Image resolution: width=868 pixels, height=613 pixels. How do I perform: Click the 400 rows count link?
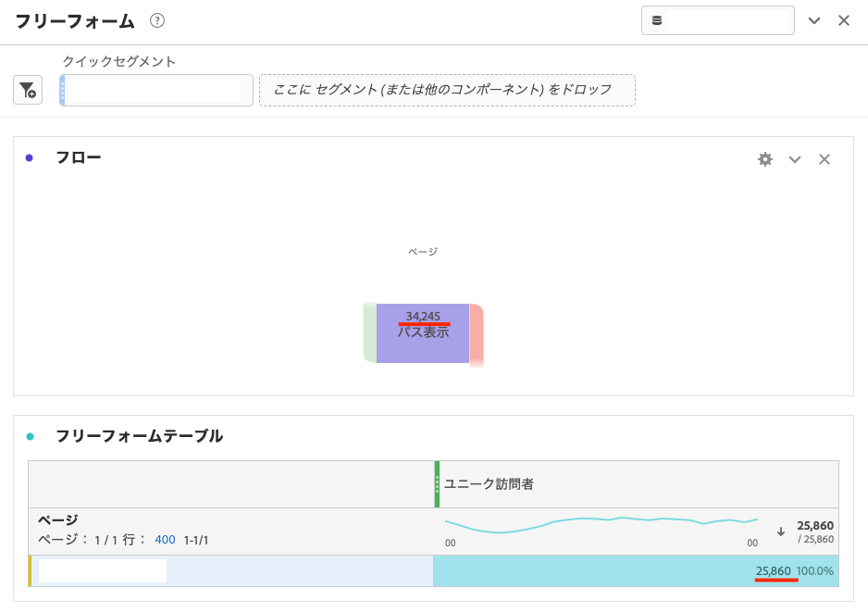click(x=165, y=540)
